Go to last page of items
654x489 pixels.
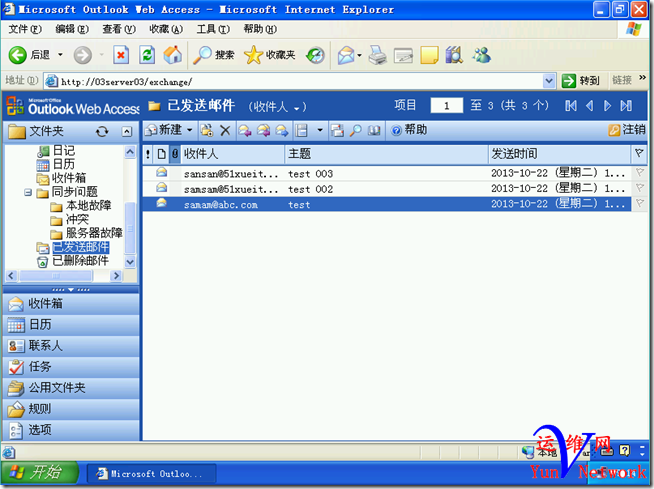pos(626,106)
